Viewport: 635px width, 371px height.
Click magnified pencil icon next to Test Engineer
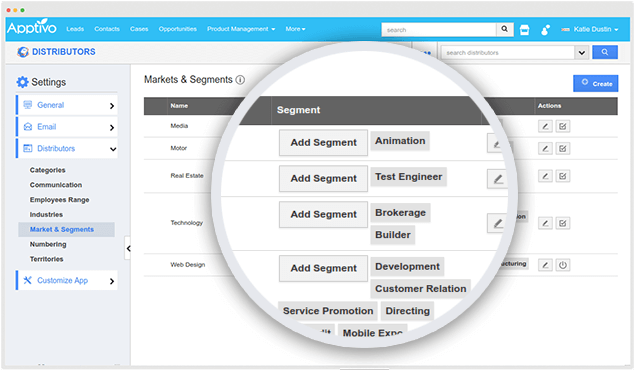click(x=498, y=179)
